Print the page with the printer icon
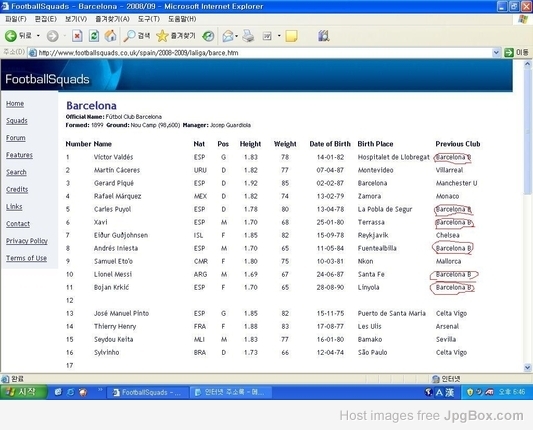Screen dimensions: 533x430 pyautogui.click(x=248, y=36)
